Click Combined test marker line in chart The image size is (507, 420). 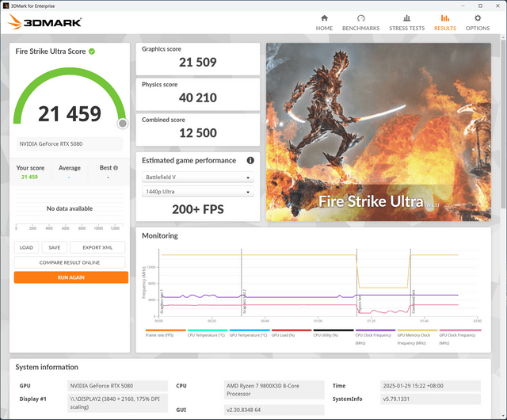pos(410,282)
